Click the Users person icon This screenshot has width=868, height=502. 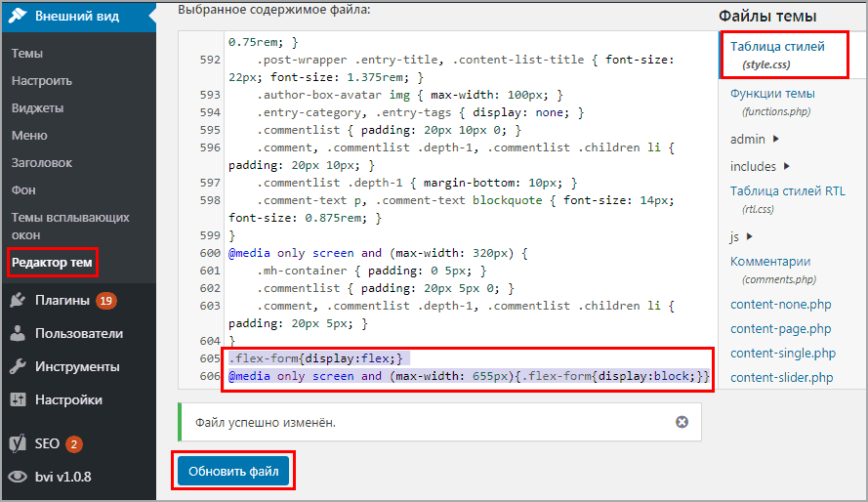pos(18,333)
